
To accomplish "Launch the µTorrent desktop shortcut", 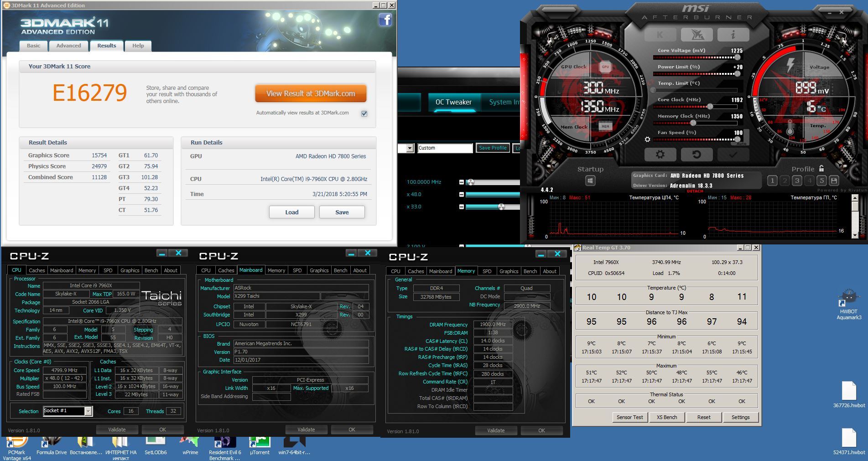I will [x=260, y=447].
